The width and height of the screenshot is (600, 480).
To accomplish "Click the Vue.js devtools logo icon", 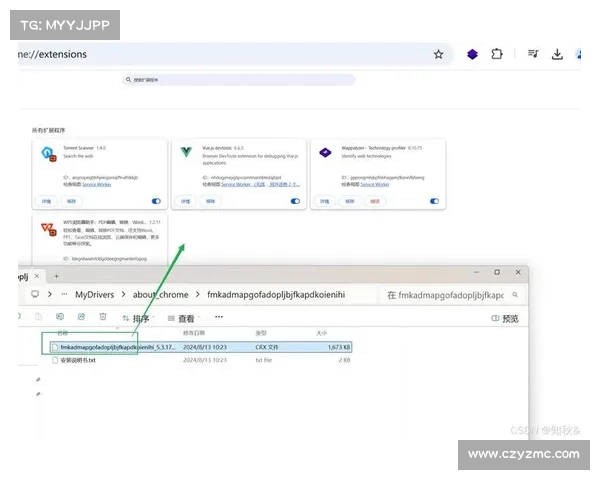I will (186, 153).
